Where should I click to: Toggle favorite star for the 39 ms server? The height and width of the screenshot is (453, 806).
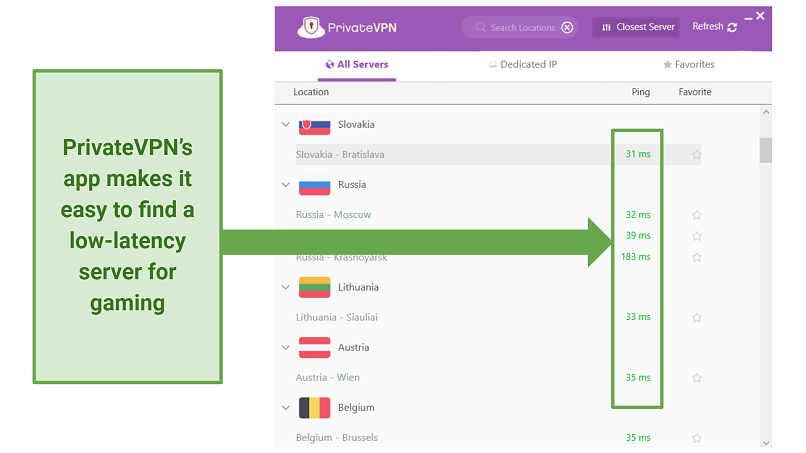point(697,236)
